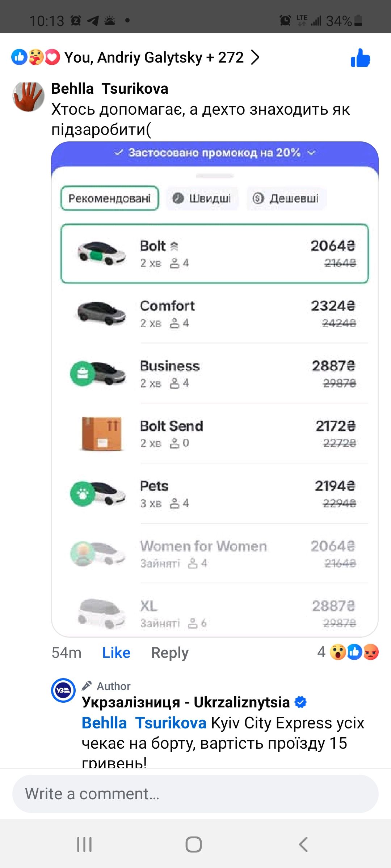This screenshot has width=391, height=868.
Task: Open reaction emojis on Behlla's comment
Action: click(354, 652)
